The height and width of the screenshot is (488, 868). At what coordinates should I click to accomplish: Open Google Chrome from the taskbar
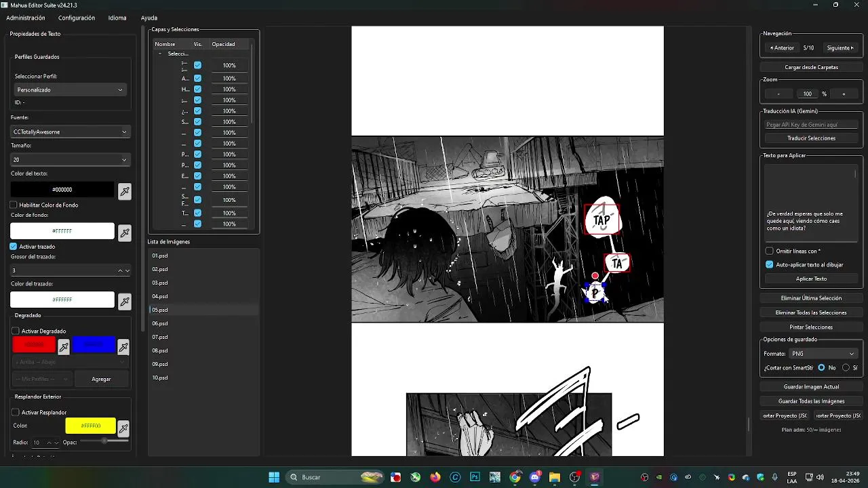tap(515, 477)
